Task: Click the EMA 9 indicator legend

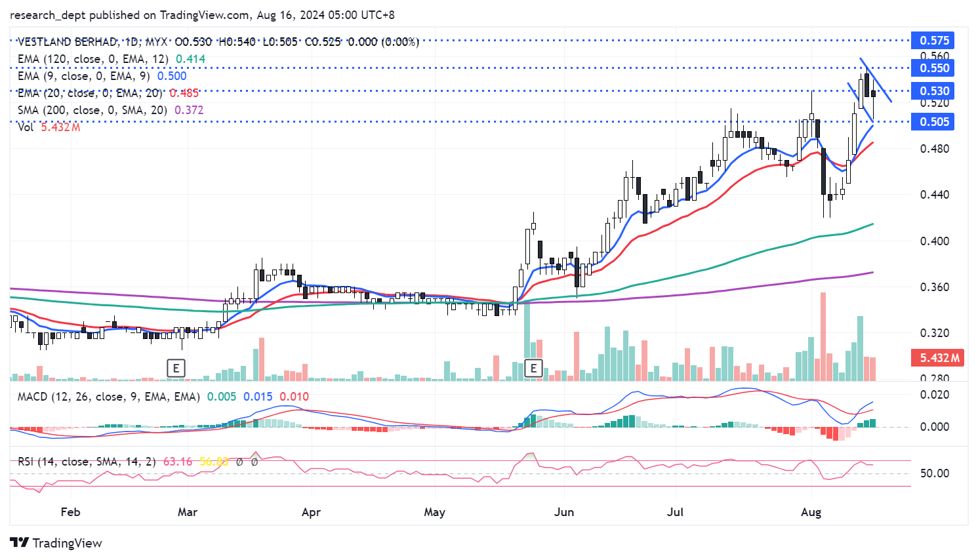Action: [83, 76]
